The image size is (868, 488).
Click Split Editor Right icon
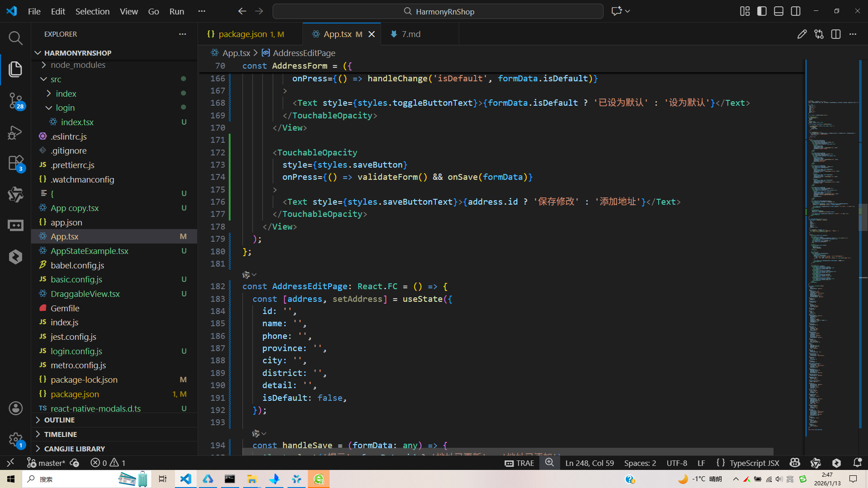coord(835,34)
